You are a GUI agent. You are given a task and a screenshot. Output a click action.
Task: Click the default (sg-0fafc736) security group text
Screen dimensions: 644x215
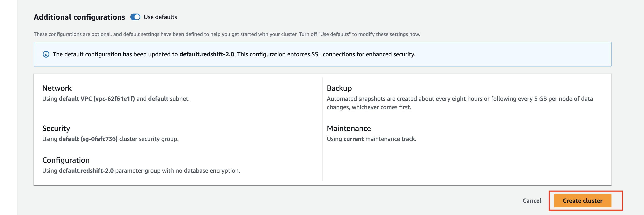88,139
